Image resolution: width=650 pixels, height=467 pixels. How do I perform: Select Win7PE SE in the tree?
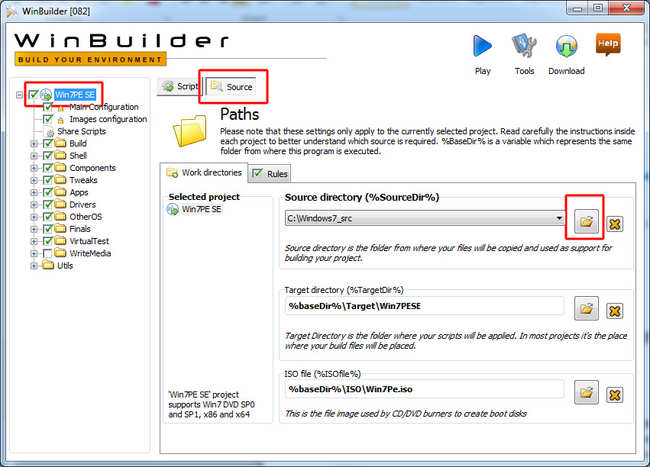click(x=75, y=94)
